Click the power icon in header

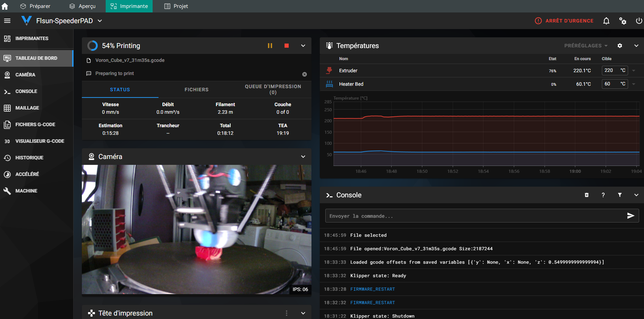[x=639, y=21]
